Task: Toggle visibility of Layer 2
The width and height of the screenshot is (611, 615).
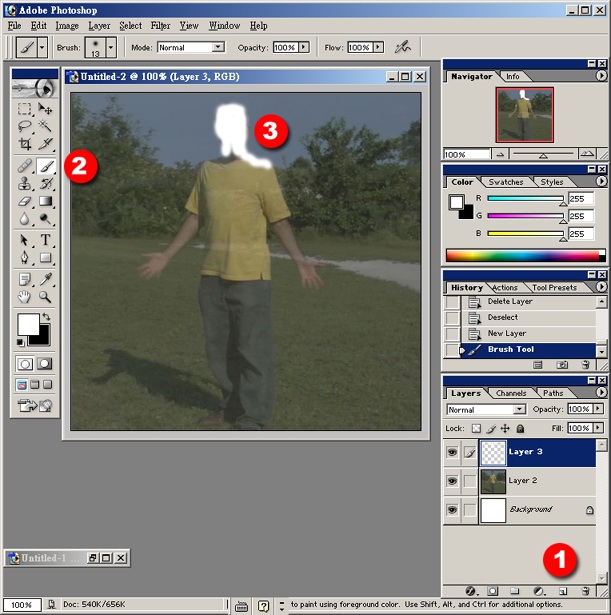Action: coord(452,481)
